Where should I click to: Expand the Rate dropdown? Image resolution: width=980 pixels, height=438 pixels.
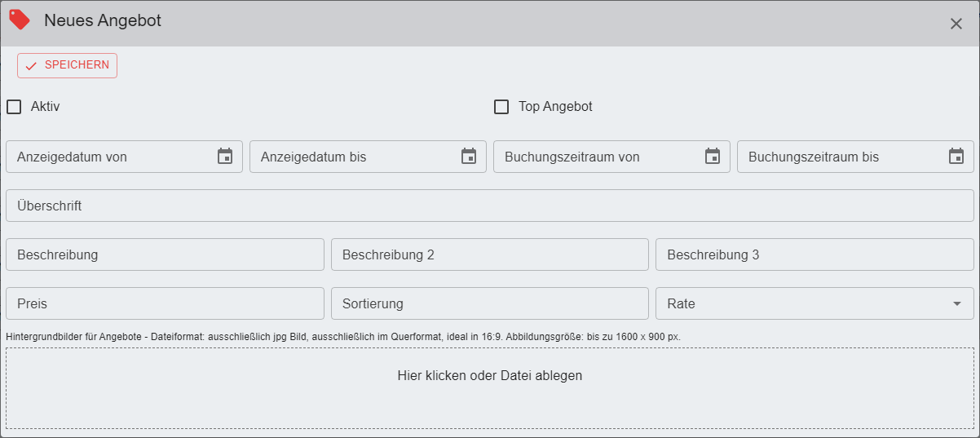click(956, 303)
